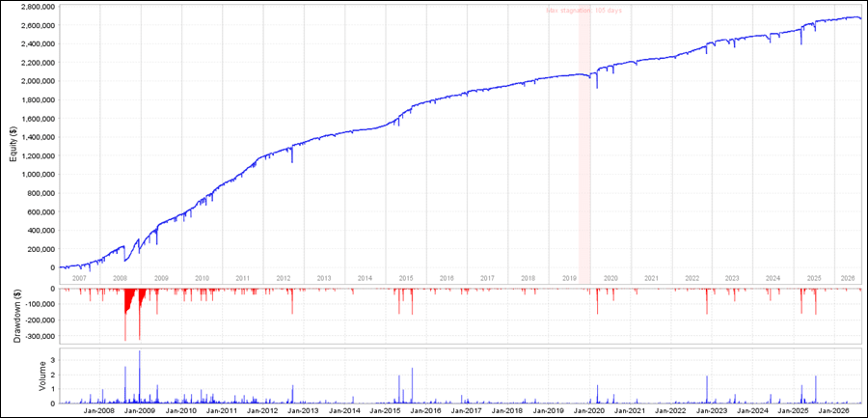The width and height of the screenshot is (868, 418).
Task: Select the 2008 year label in equity chart
Action: (x=121, y=278)
